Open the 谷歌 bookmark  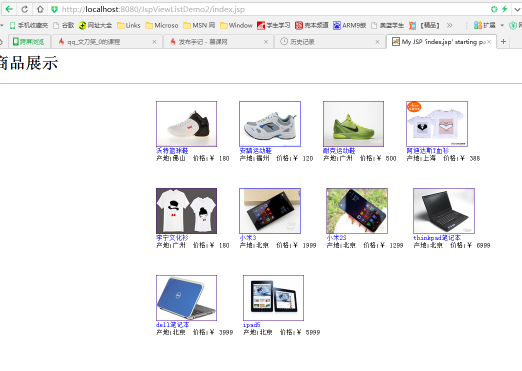coord(64,25)
